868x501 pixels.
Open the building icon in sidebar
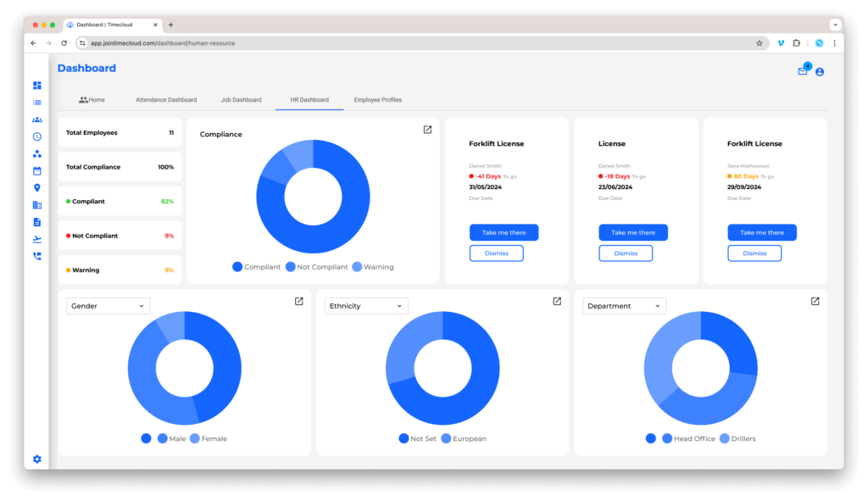click(37, 205)
